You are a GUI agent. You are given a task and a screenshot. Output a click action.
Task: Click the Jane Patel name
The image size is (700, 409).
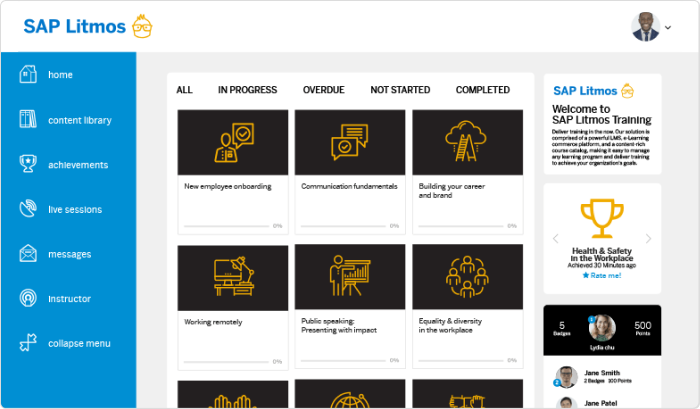pos(600,403)
